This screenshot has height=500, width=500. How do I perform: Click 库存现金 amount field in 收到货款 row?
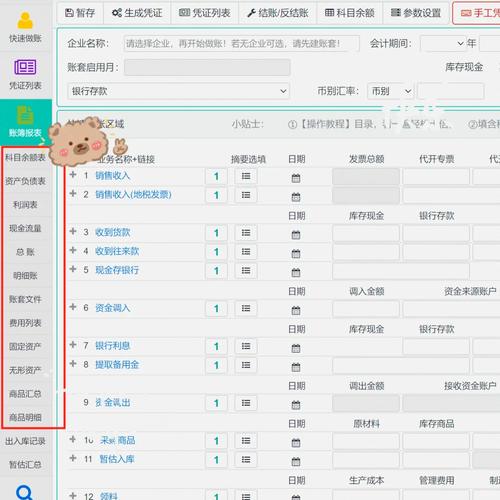[x=366, y=233]
